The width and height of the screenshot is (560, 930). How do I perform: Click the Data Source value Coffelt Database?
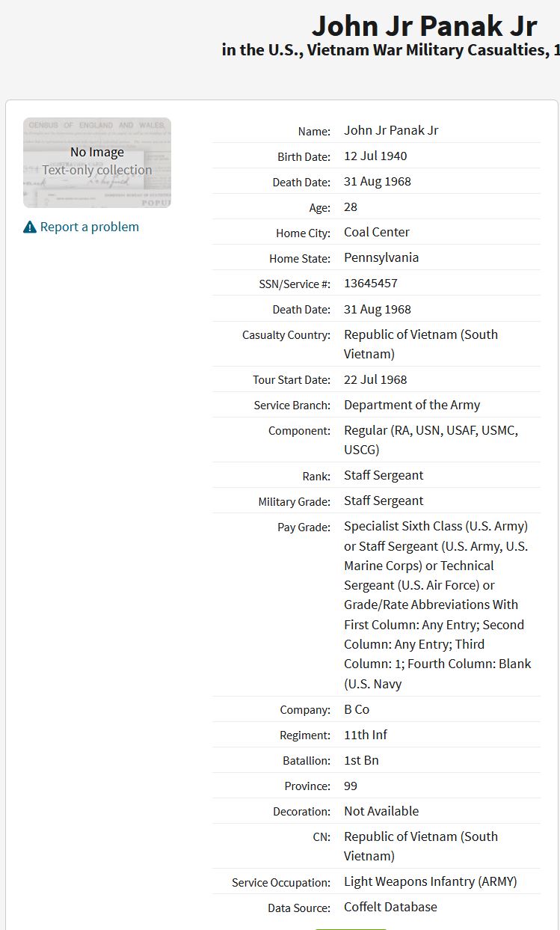click(x=390, y=907)
